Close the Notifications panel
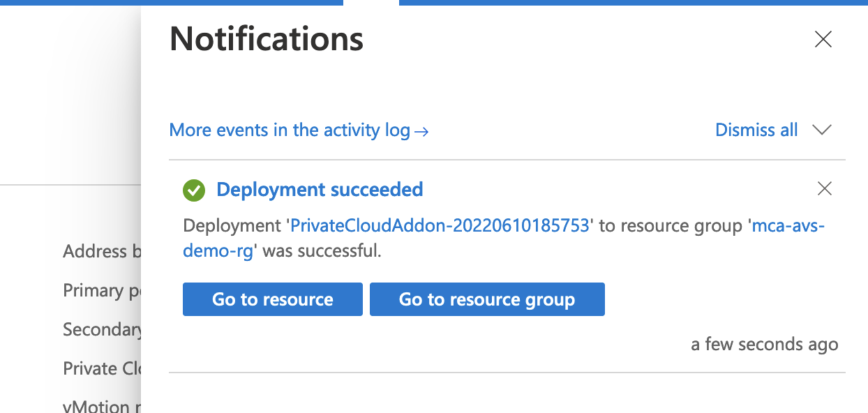Image resolution: width=868 pixels, height=413 pixels. pos(823,40)
